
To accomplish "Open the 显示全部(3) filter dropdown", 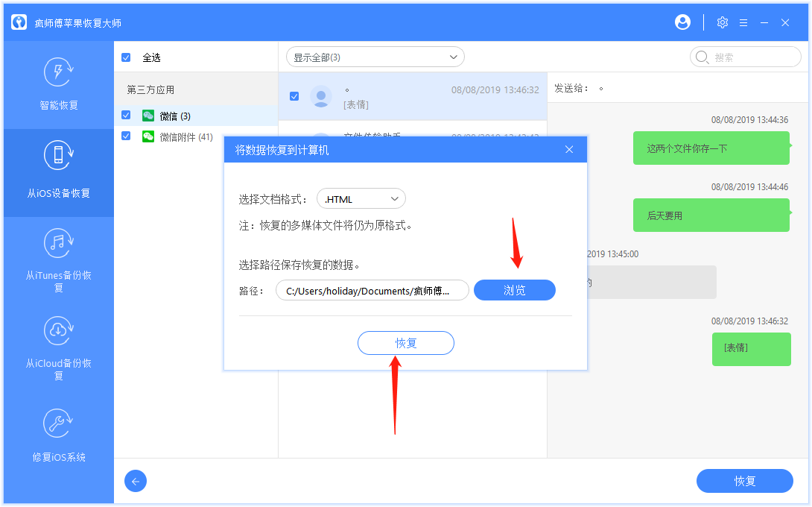I will tap(375, 57).
